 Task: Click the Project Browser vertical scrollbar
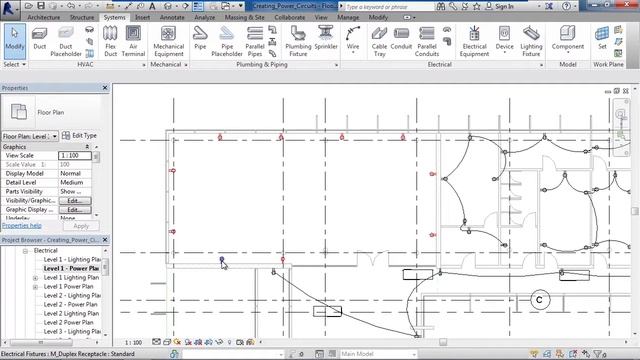tap(105, 266)
